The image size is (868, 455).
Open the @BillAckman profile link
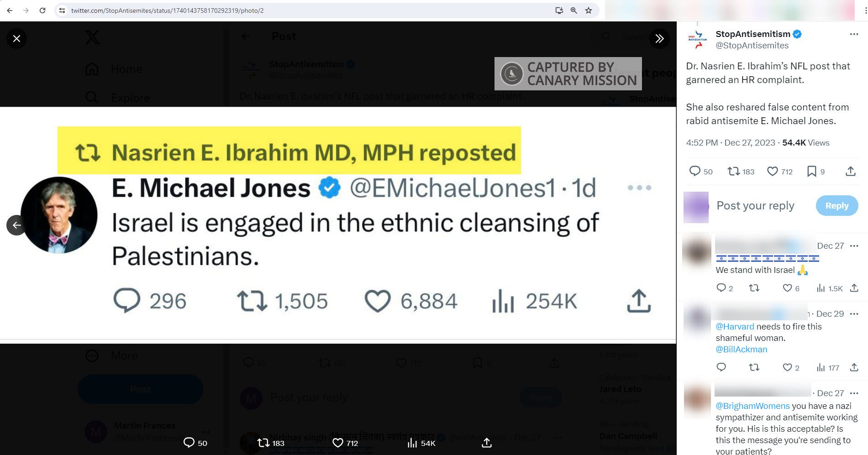(x=741, y=349)
